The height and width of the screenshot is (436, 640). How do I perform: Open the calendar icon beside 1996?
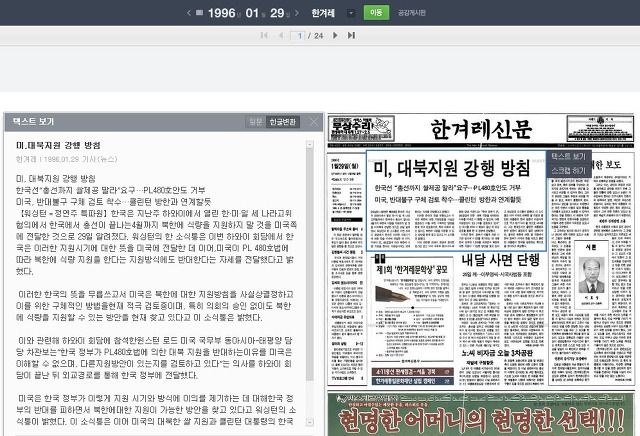[x=200, y=13]
